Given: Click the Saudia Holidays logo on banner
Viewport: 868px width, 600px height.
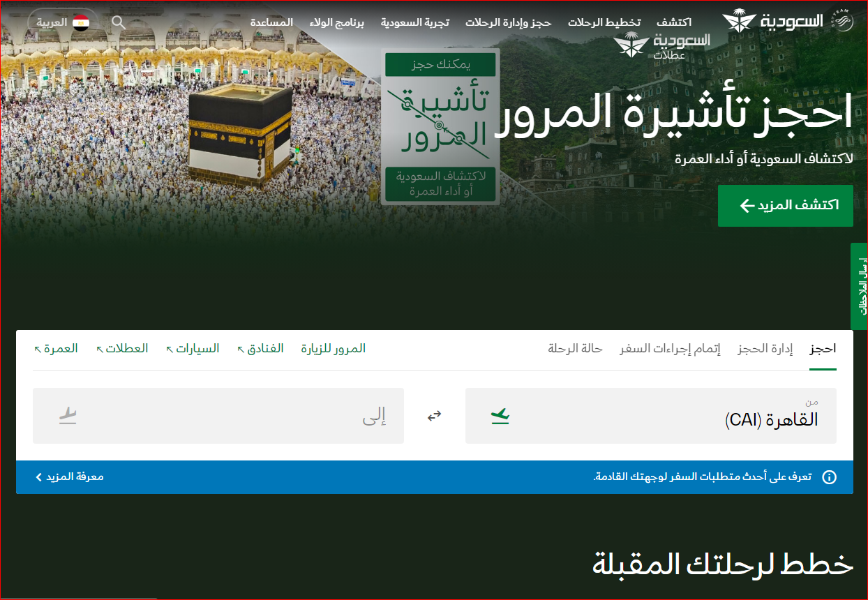Looking at the screenshot, I should (x=661, y=46).
